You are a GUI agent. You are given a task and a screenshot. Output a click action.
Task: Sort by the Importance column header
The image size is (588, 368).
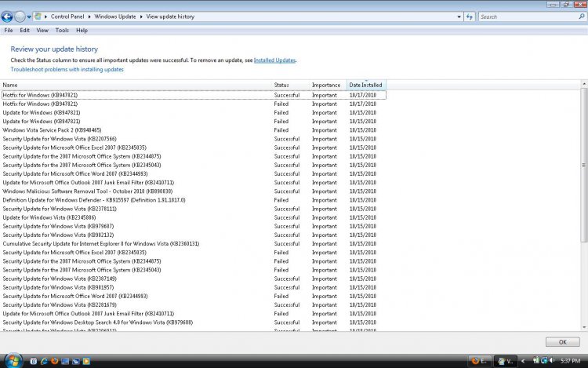click(328, 86)
